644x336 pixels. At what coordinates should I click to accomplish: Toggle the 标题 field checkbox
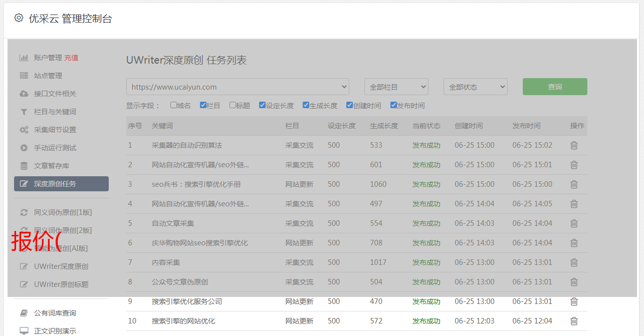(x=233, y=105)
